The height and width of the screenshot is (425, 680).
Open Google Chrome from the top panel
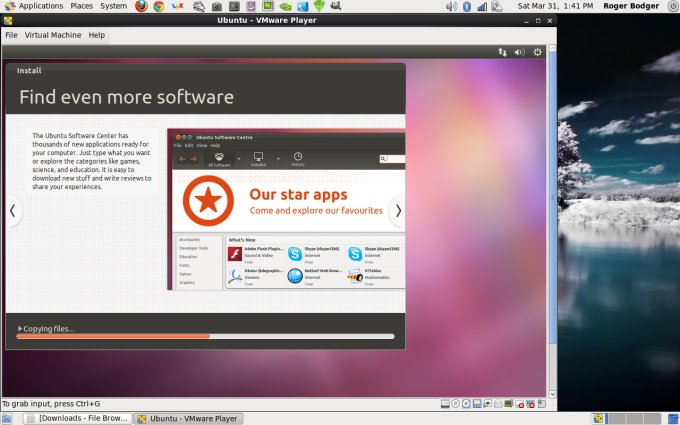click(x=159, y=6)
